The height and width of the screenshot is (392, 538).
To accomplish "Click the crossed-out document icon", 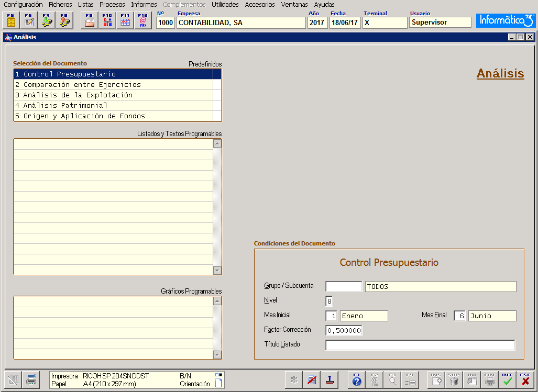I will (312, 379).
